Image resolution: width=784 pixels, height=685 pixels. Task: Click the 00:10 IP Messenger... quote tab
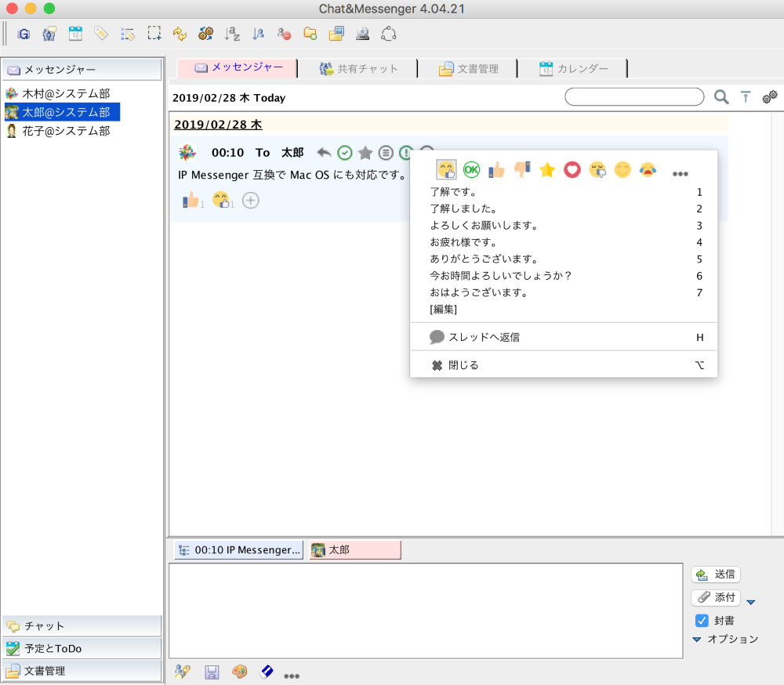coord(239,550)
